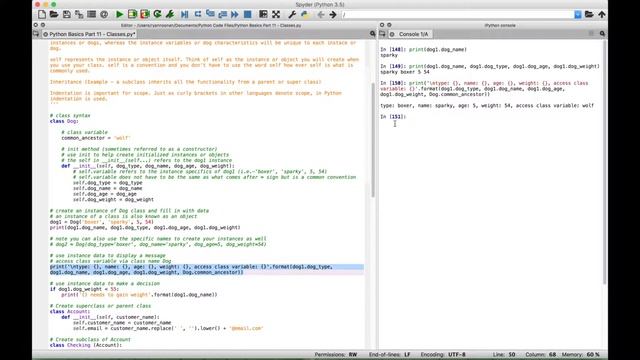Viewport: 640px width, 360px height.
Task: Click the vertical scrollbar of the editor
Action: [373, 140]
